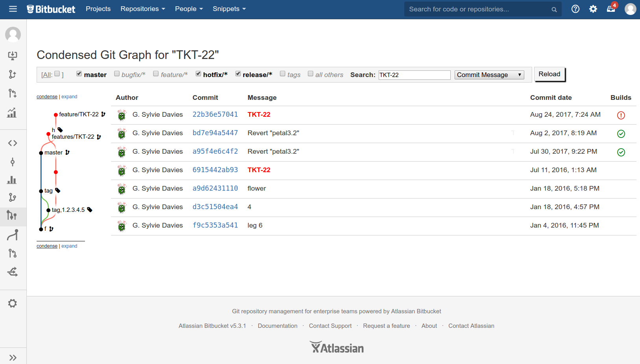Open commit d3c51504ea4

pyautogui.click(x=215, y=207)
